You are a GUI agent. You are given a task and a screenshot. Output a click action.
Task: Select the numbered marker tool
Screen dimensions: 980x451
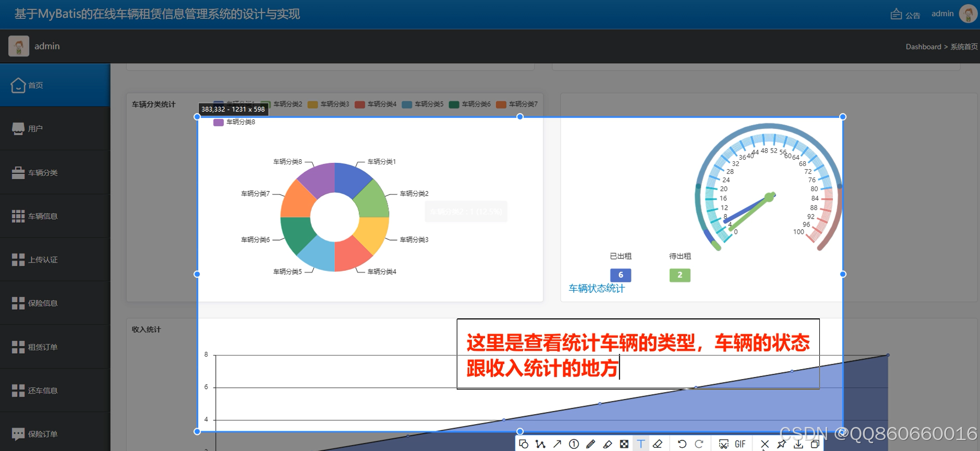574,444
